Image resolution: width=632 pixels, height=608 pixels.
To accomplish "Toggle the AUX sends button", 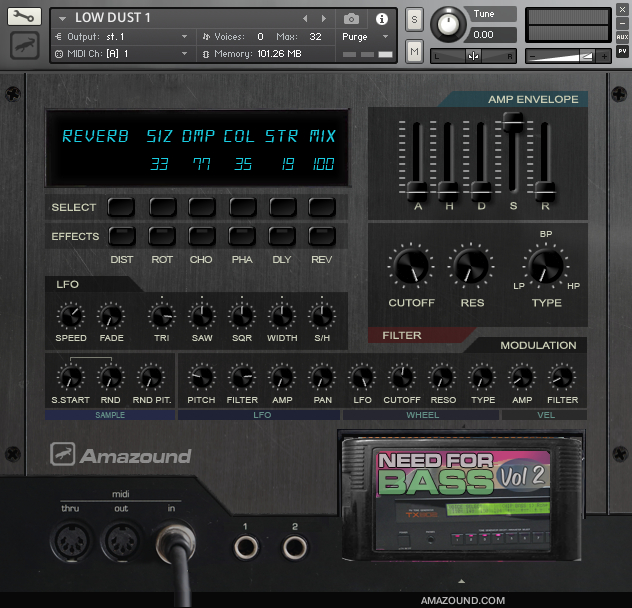I will click(622, 37).
